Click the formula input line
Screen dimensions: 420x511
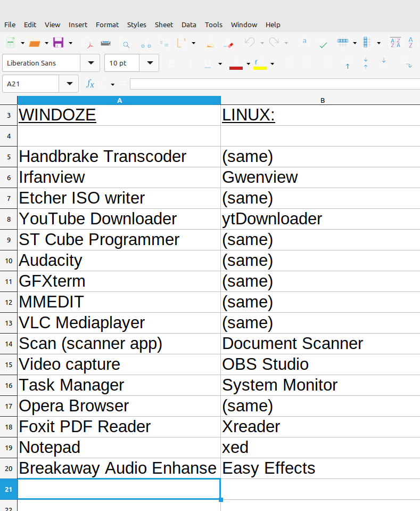[x=274, y=84]
